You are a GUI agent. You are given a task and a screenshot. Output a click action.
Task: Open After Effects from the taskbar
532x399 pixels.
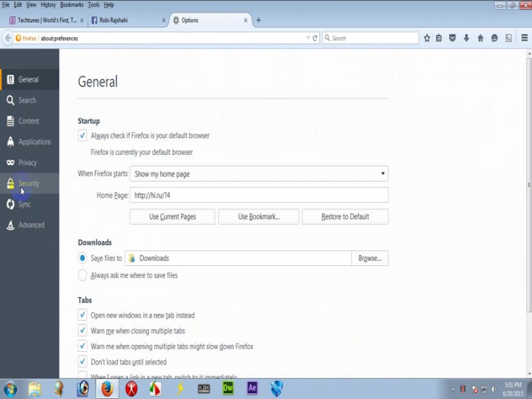[252, 389]
